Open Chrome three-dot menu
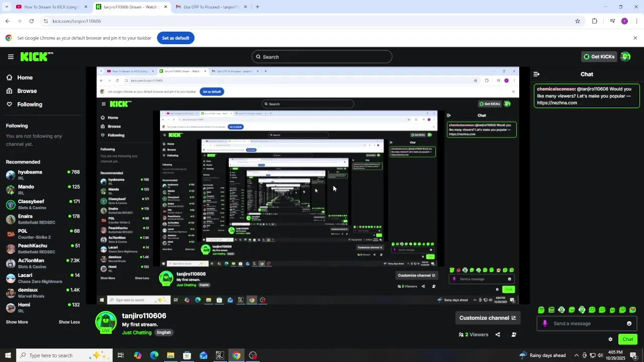 (x=636, y=21)
